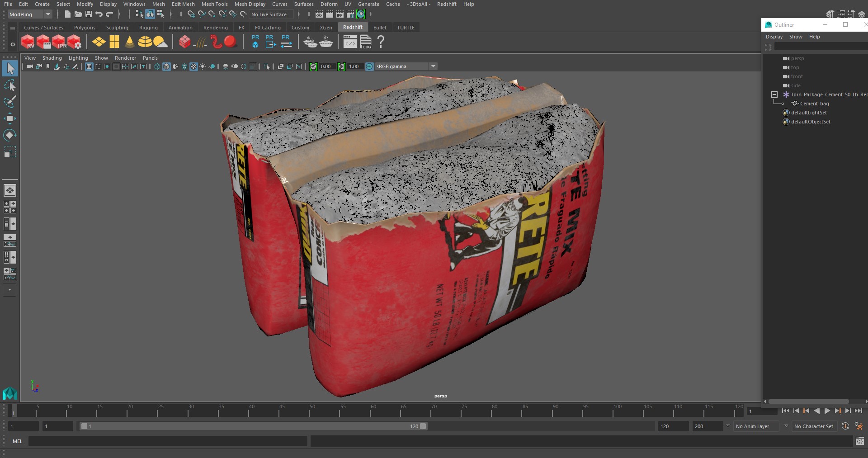Click the Redshift red sphere material icon
The width and height of the screenshot is (868, 458).
[x=231, y=42]
